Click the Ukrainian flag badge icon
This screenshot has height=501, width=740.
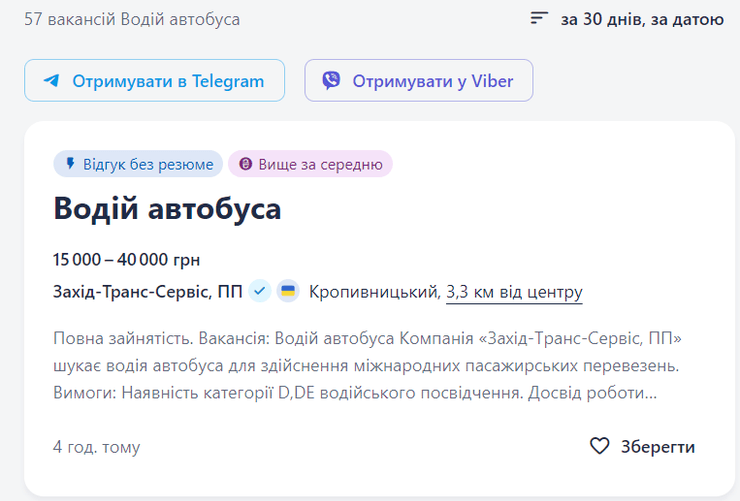pos(288,292)
